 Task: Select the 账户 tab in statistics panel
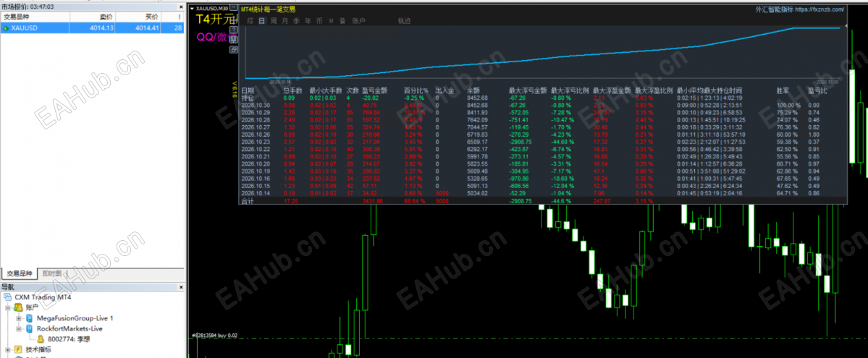click(359, 21)
